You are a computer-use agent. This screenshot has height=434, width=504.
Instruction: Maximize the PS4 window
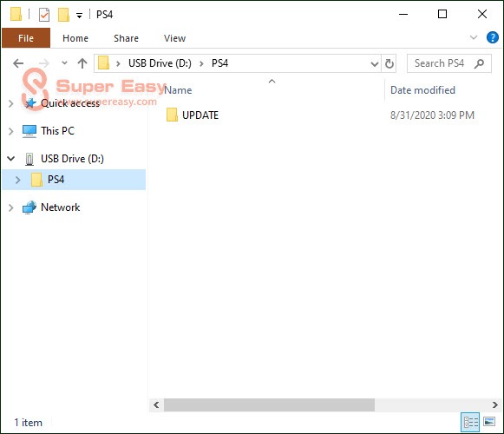click(442, 14)
